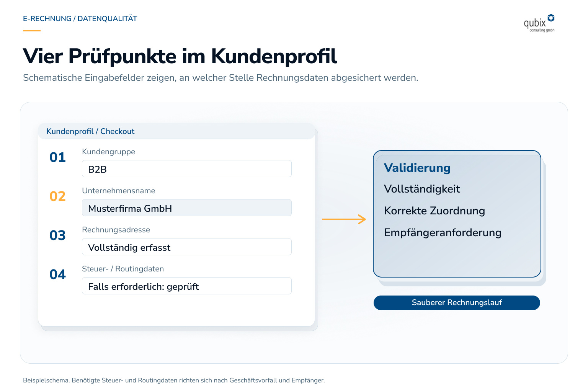Image resolution: width=588 pixels, height=392 pixels.
Task: Click the Kundengruppe label
Action: click(x=109, y=152)
